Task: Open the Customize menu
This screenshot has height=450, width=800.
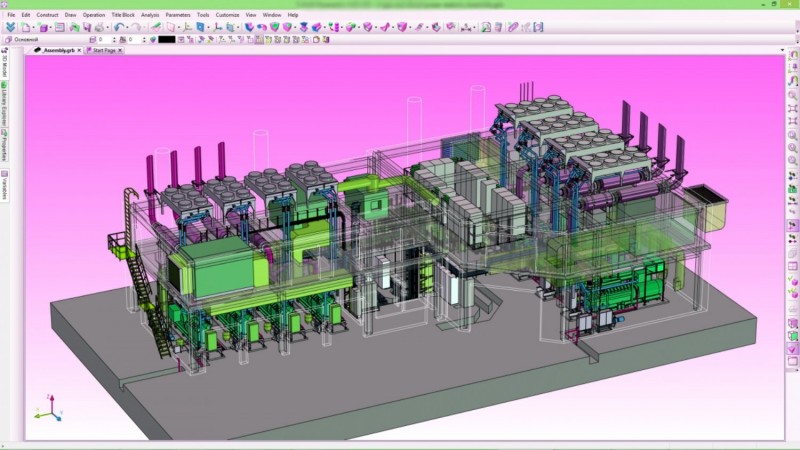Action: click(228, 15)
